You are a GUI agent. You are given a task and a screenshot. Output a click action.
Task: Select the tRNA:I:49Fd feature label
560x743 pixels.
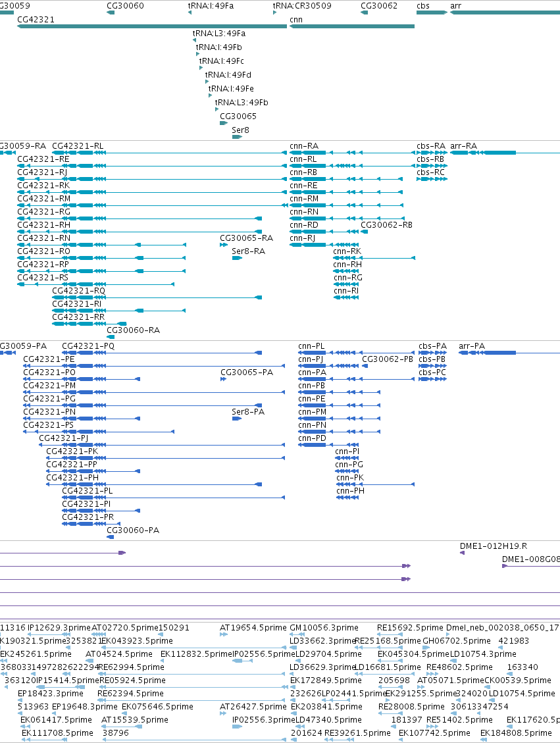point(228,74)
